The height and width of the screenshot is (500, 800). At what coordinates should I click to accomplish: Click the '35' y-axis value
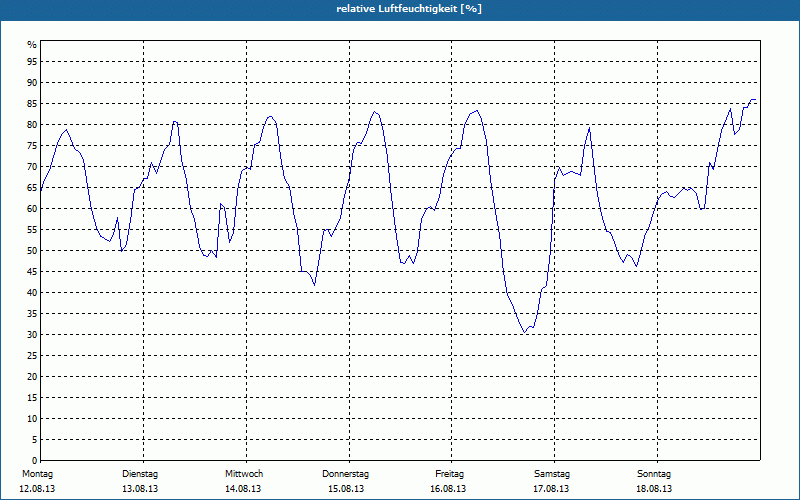[x=32, y=314]
